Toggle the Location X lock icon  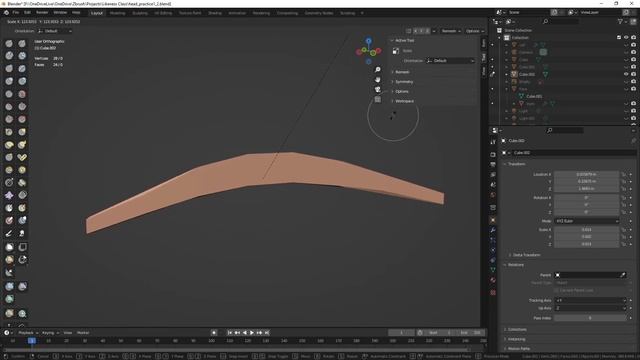(623, 174)
